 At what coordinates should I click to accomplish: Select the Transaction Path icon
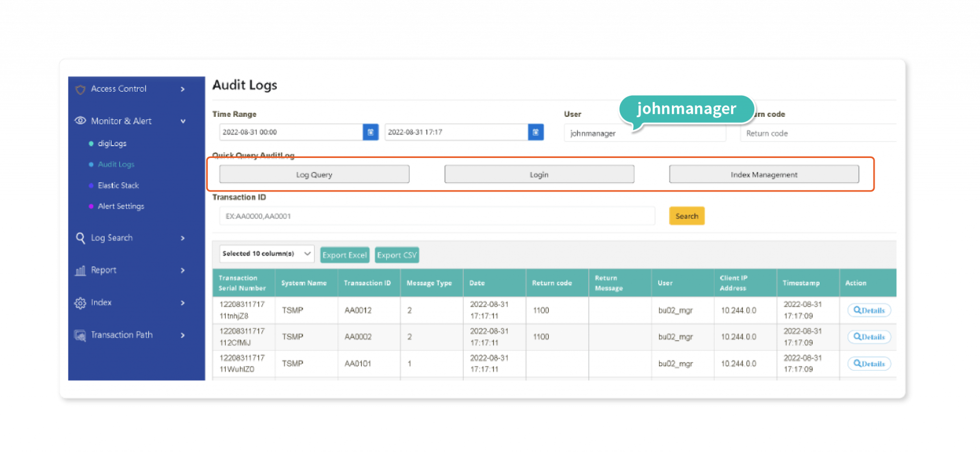pos(80,335)
